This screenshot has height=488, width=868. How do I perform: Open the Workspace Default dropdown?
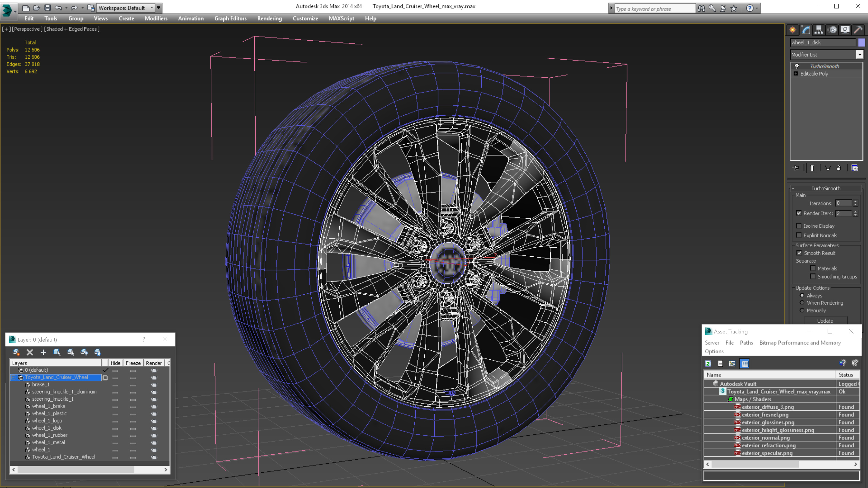click(152, 8)
